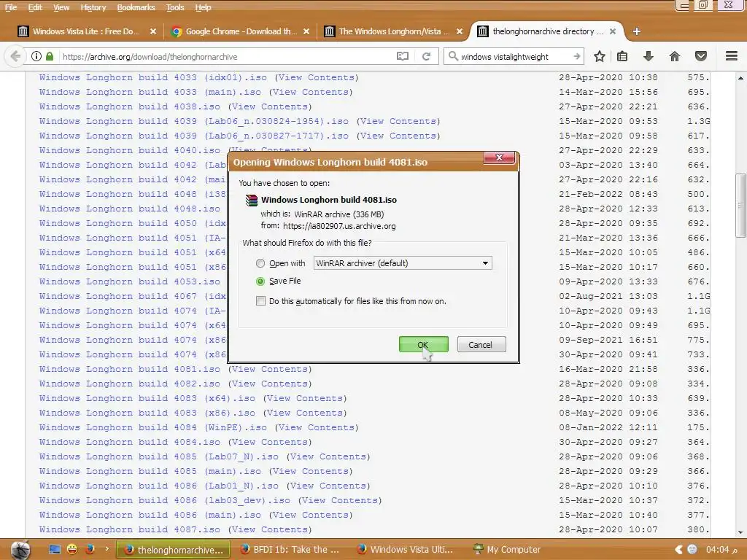This screenshot has height=560, width=747.
Task: Switch to Windows Vista Lite tab
Action: (87, 31)
